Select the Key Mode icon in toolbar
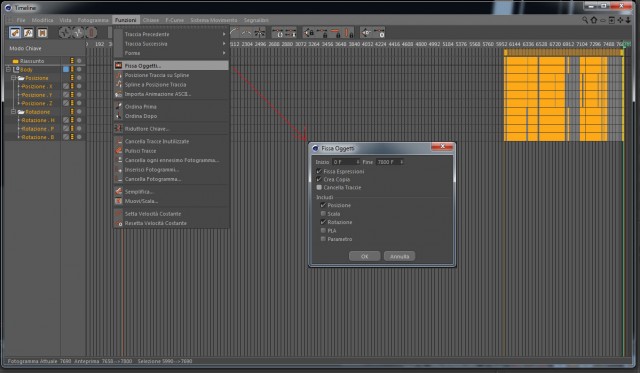This screenshot has width=640, height=373. click(x=15, y=33)
